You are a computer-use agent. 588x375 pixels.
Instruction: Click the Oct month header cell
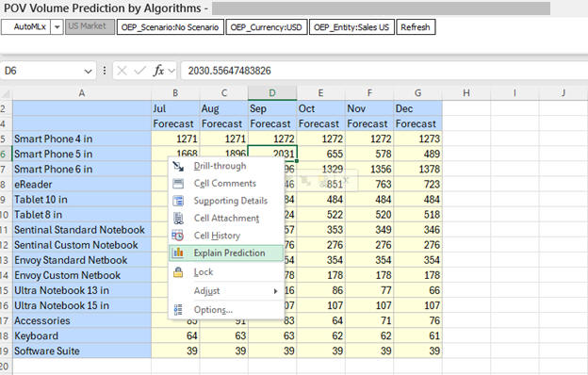coord(320,108)
